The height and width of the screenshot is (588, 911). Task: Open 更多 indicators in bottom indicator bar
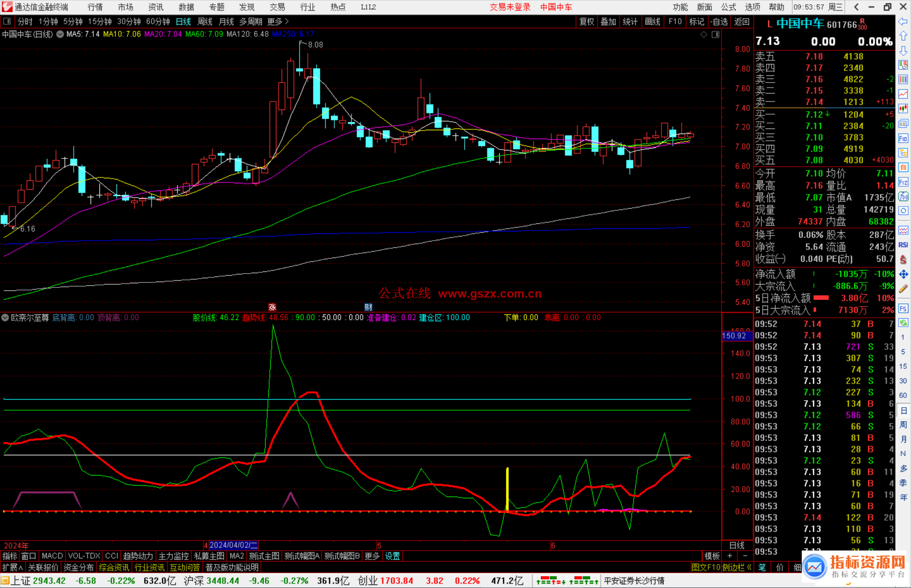point(372,556)
